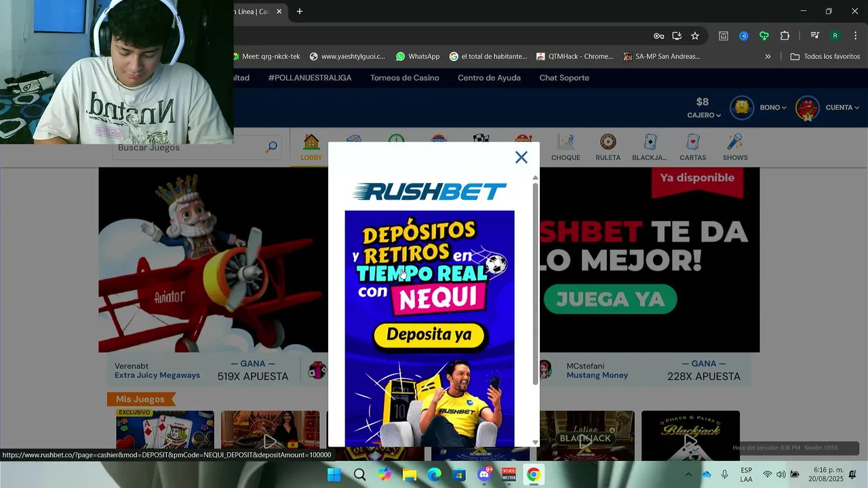The width and height of the screenshot is (868, 488).
Task: Open Voicemeeter from the taskbar
Action: point(509,474)
